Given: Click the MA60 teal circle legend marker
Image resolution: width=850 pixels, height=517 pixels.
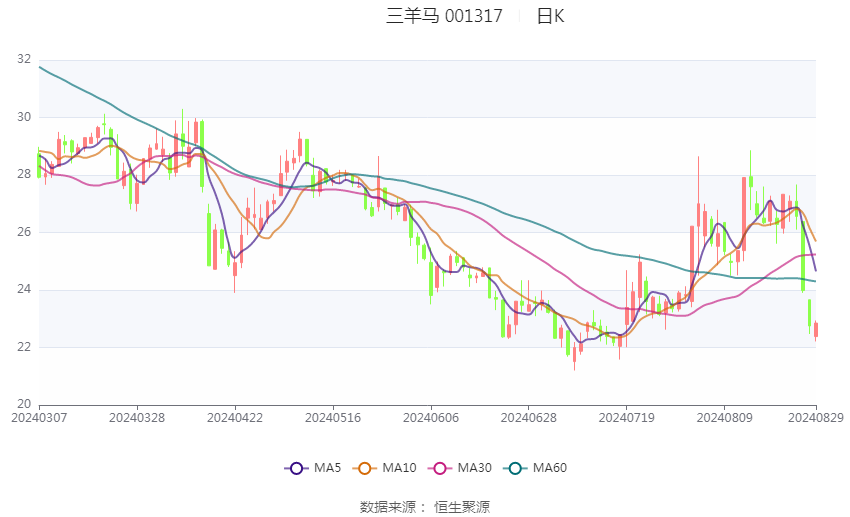Looking at the screenshot, I should [515, 468].
